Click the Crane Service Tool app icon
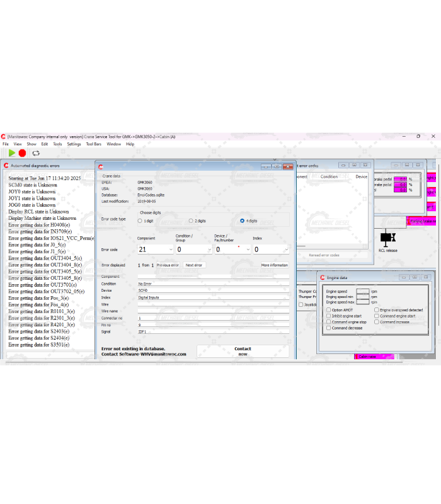This screenshot has height=504, width=441. [x=4, y=136]
